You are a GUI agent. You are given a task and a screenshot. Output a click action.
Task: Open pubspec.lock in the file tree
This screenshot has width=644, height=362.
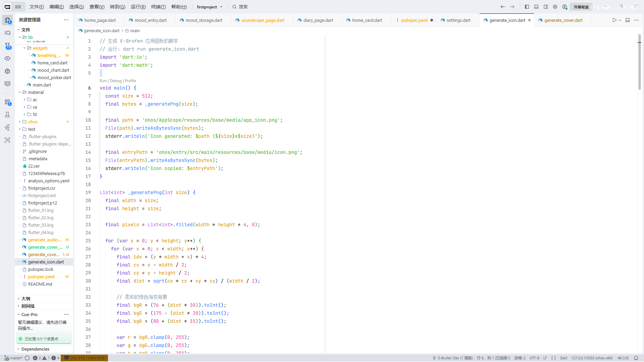[x=41, y=269]
